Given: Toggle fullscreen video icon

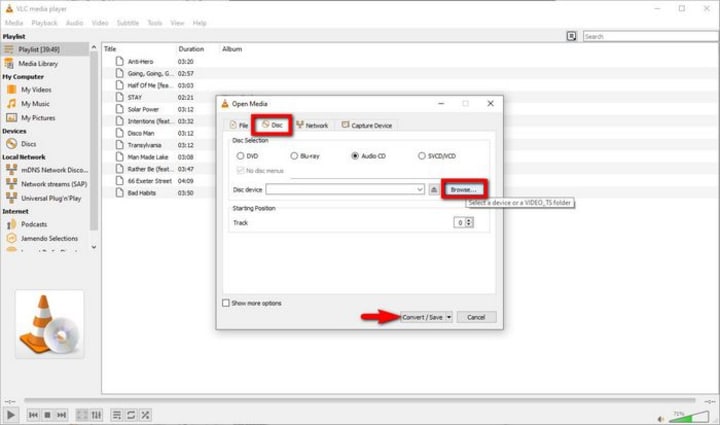Looking at the screenshot, I should tap(82, 415).
